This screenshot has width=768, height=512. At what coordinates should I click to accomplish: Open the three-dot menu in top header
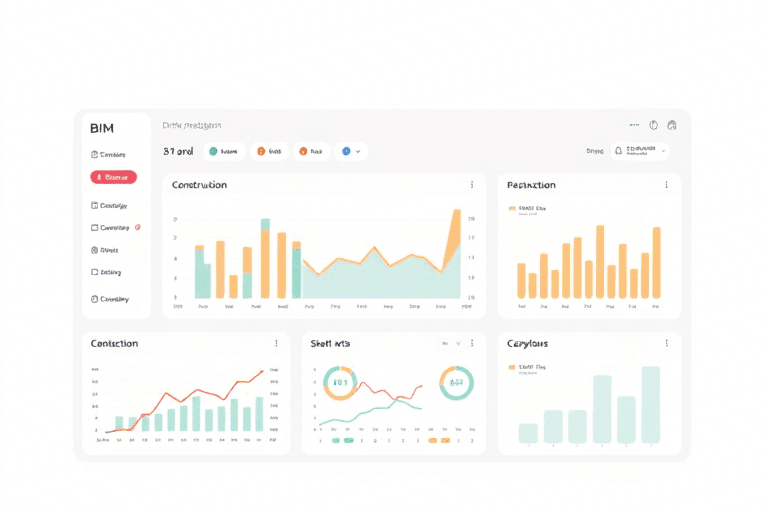[634, 125]
